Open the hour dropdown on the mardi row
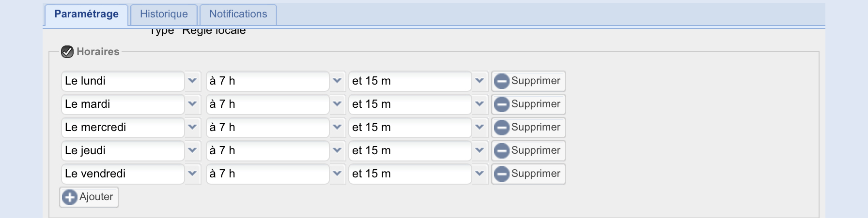Viewport: 868px width, 218px height. (337, 104)
